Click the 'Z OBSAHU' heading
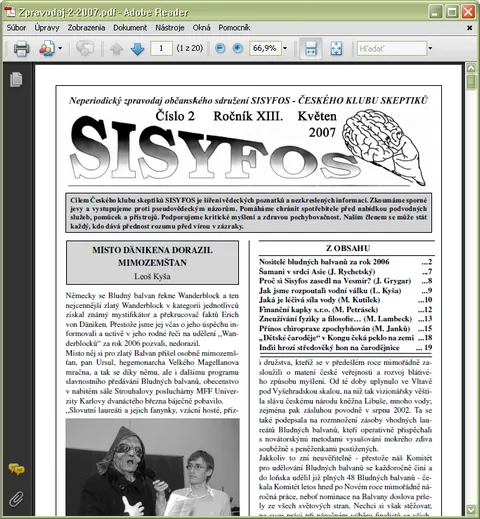 tap(348, 248)
